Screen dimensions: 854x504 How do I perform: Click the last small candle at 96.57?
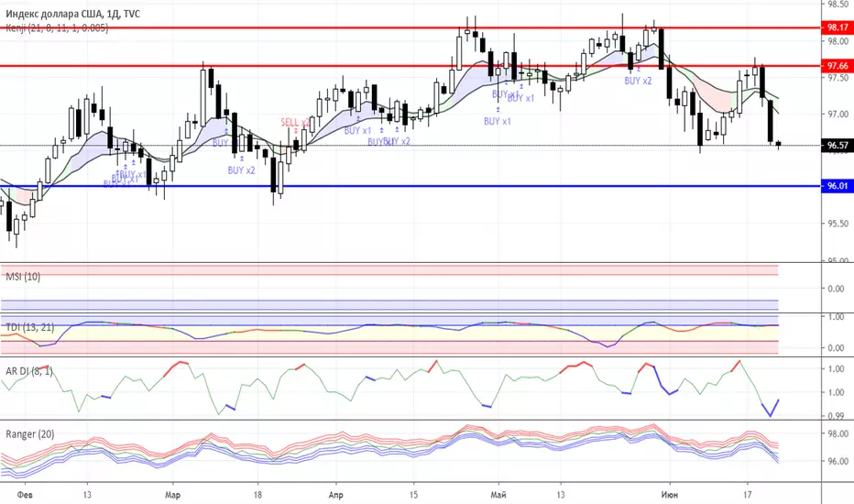pyautogui.click(x=778, y=144)
